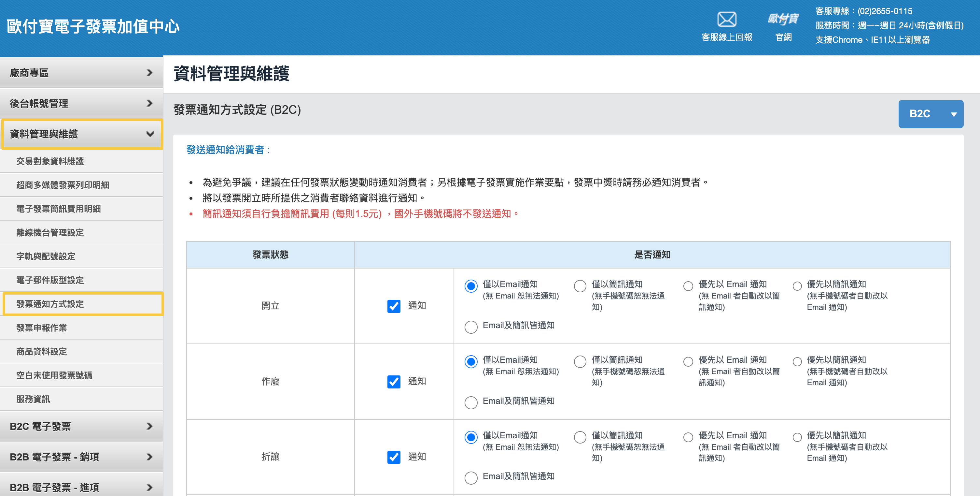Click the 歐付寶電子發票加值中心 site title
Image resolution: width=980 pixels, height=496 pixels.
[93, 27]
